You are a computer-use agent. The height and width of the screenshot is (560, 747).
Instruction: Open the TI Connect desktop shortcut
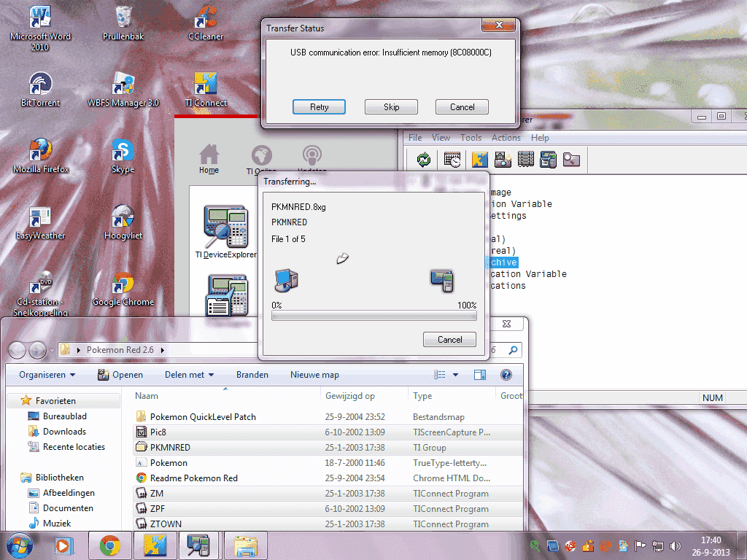(206, 90)
